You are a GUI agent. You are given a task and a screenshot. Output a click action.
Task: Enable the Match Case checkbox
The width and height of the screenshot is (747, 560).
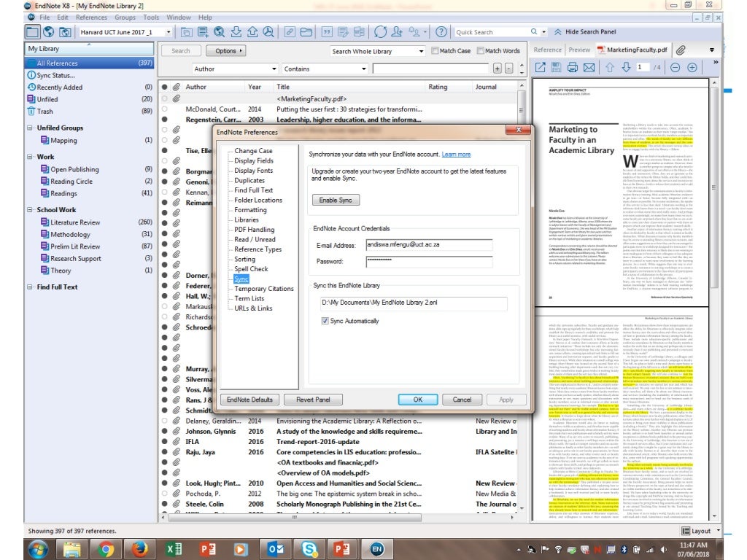pyautogui.click(x=435, y=50)
